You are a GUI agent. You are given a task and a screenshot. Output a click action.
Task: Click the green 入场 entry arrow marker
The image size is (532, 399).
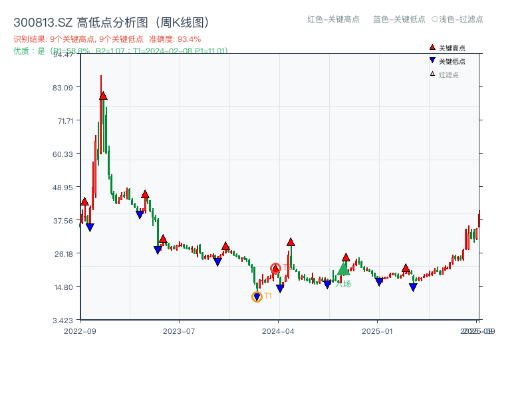coord(344,269)
